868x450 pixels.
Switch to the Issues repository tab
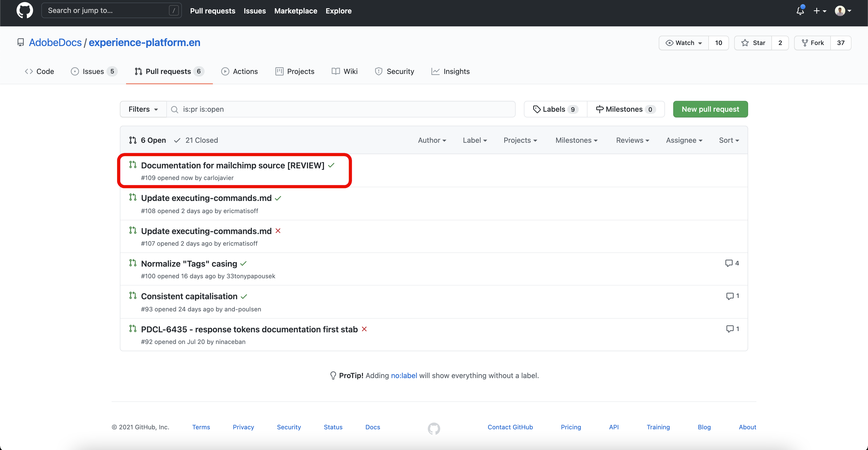click(x=93, y=72)
